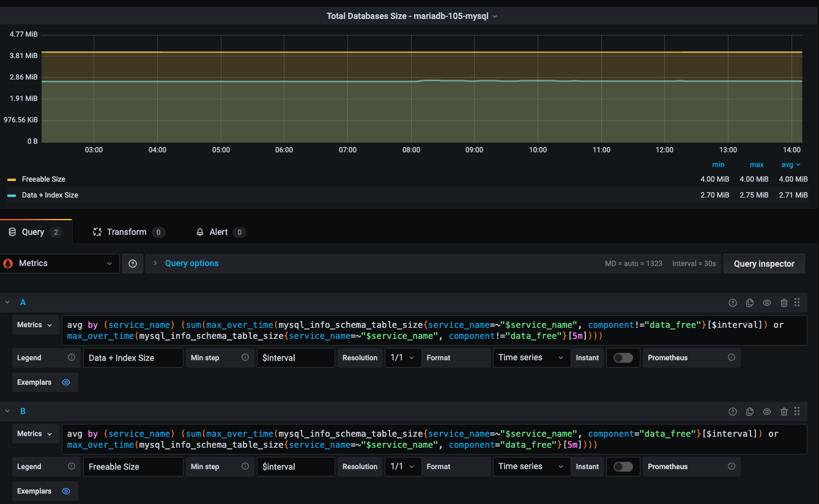Screen dimensions: 819x504
Task: Click drag handle on query A
Action: click(797, 302)
